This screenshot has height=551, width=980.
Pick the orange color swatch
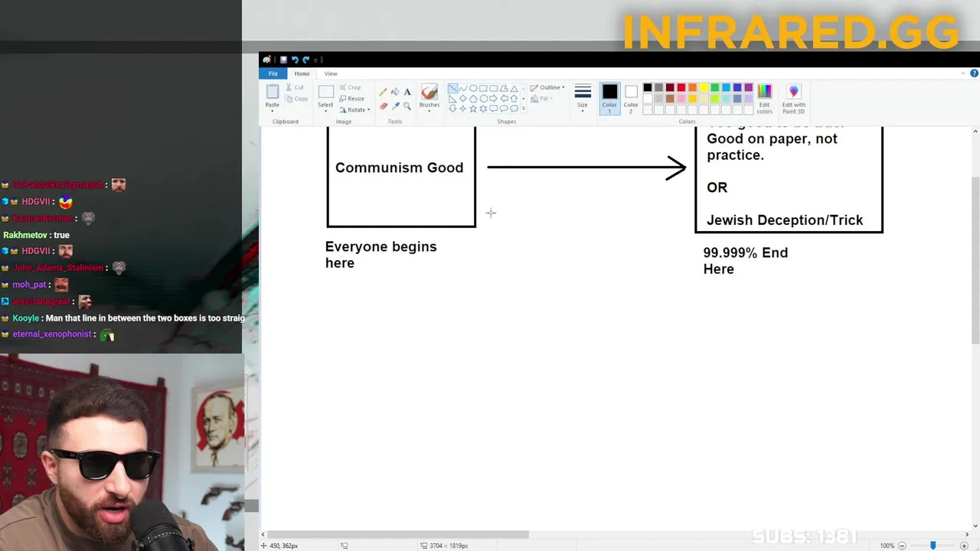[693, 87]
